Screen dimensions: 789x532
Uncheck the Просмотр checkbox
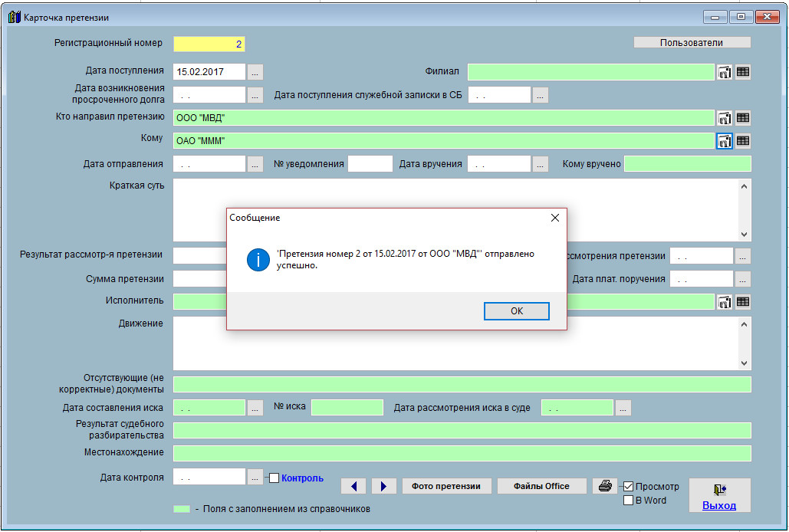[628, 487]
